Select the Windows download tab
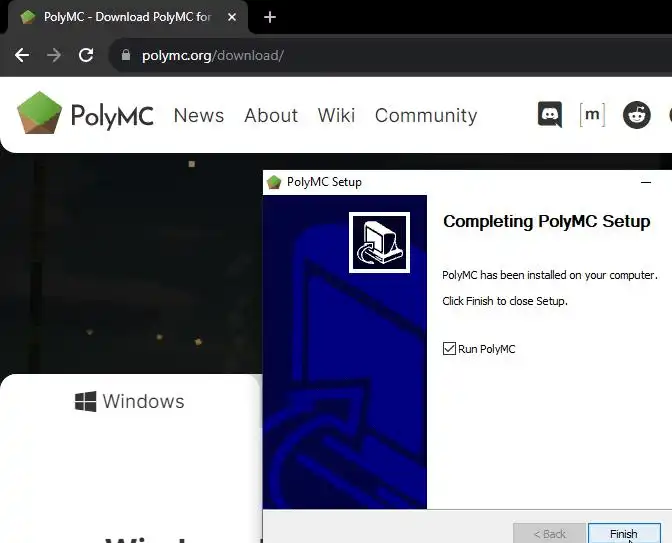The height and width of the screenshot is (543, 672). [130, 402]
